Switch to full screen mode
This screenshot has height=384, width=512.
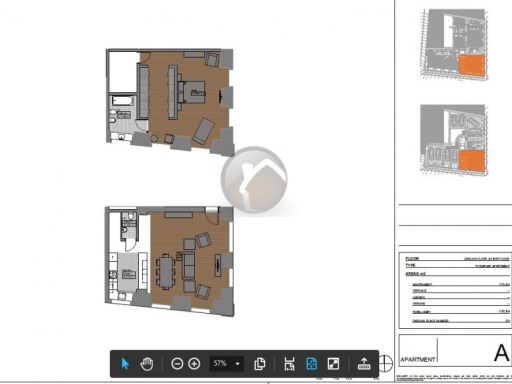coord(333,364)
